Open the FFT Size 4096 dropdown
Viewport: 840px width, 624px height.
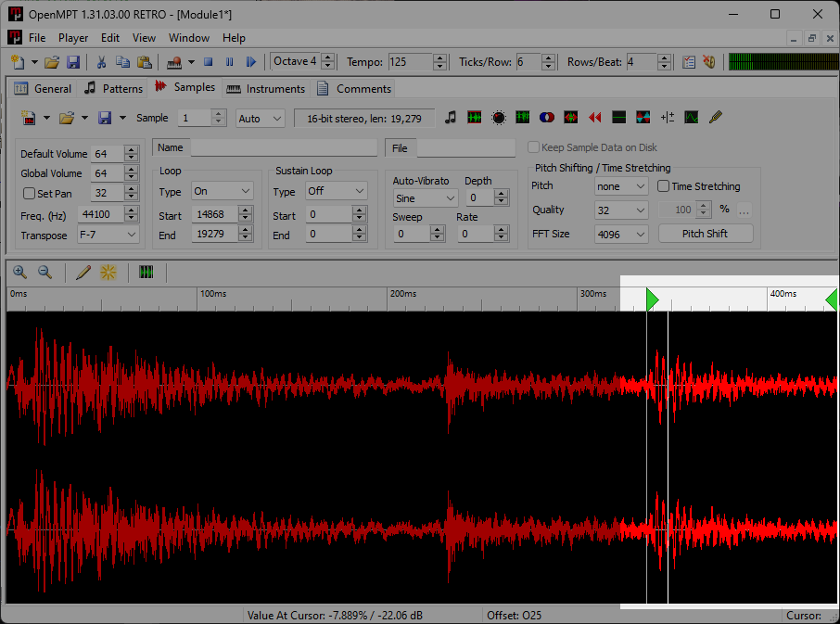click(x=621, y=234)
